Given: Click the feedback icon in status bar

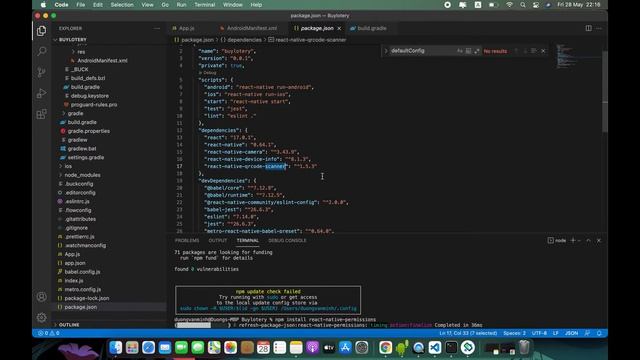Looking at the screenshot, I should point(587,333).
